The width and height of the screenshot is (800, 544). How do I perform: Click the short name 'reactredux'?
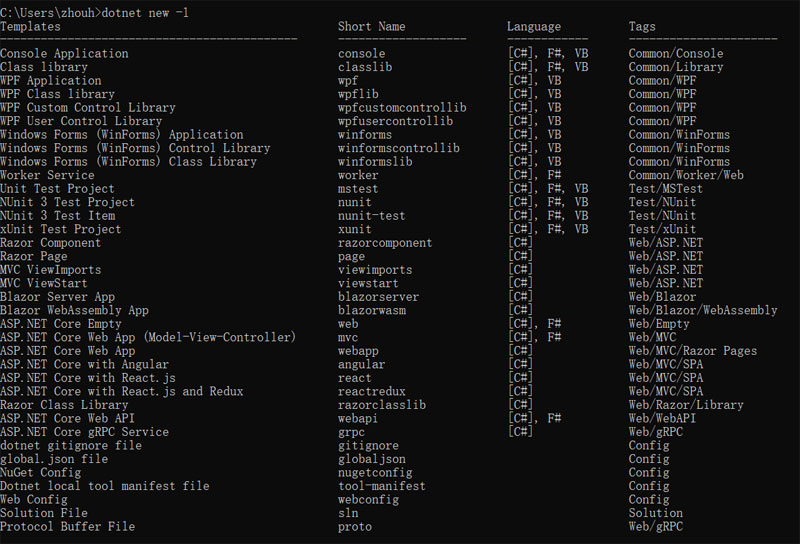(x=372, y=391)
